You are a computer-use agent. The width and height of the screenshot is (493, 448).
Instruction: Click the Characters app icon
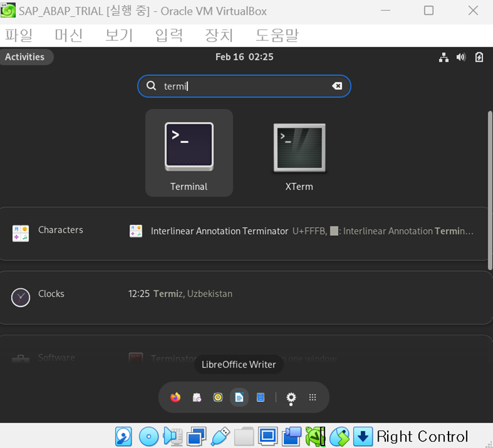click(21, 233)
